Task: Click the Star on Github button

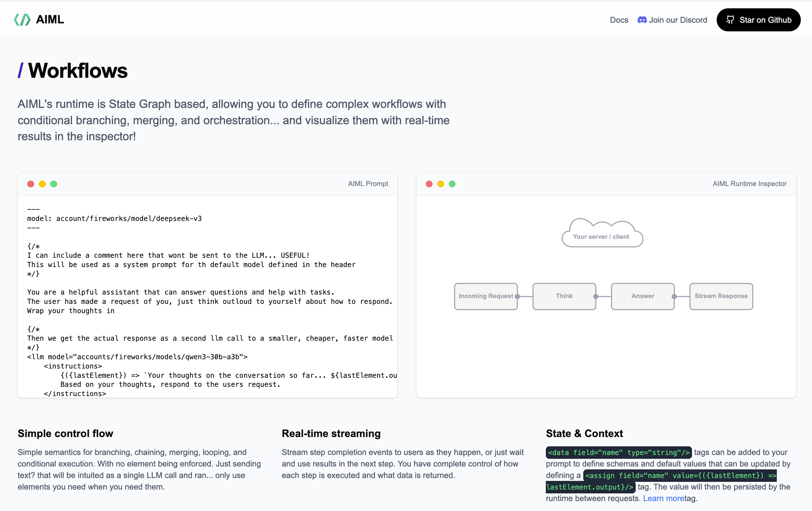Action: coord(758,20)
